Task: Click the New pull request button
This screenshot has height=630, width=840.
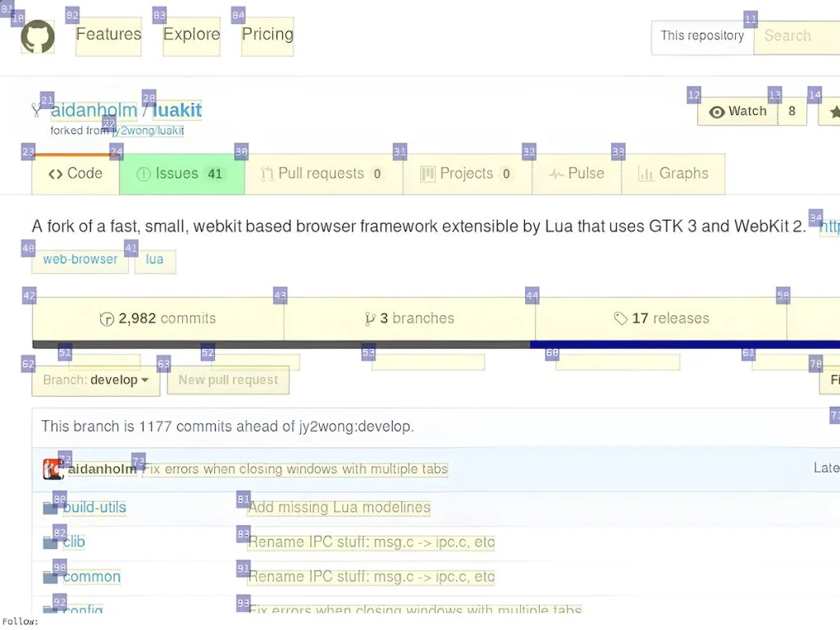Action: 228,380
